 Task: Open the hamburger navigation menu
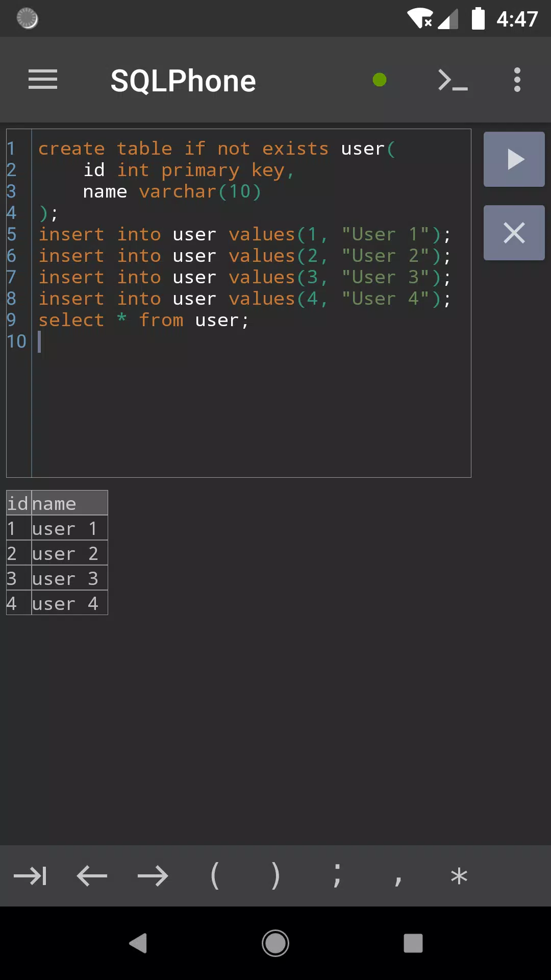pos(43,80)
